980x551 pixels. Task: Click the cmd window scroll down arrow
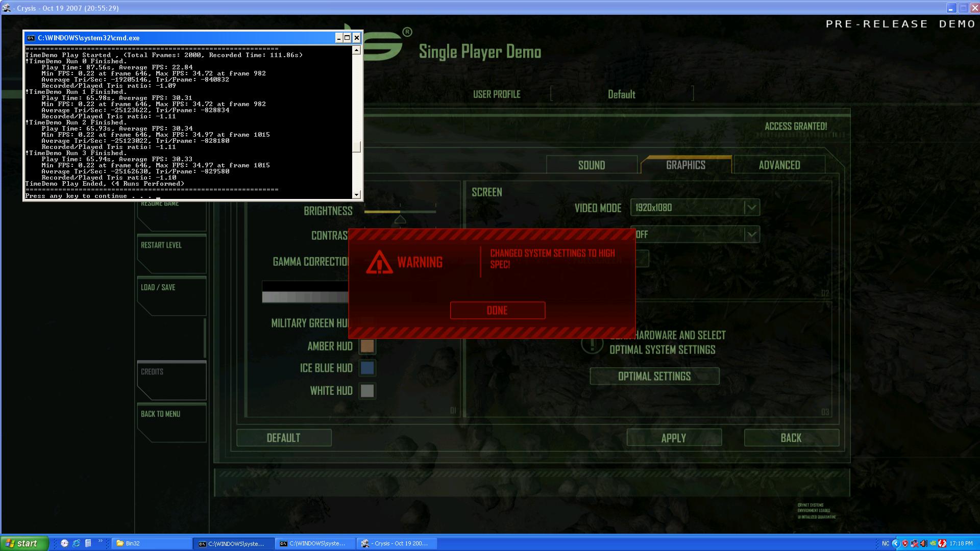tap(357, 194)
